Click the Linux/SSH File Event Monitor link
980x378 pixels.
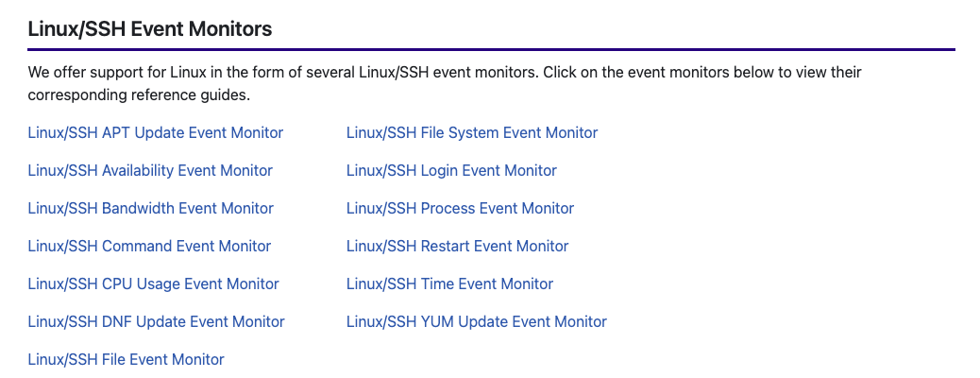coord(127,360)
